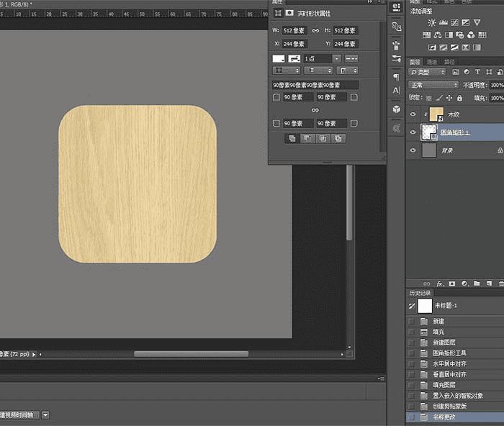Hide the 背景 layer

(x=413, y=150)
